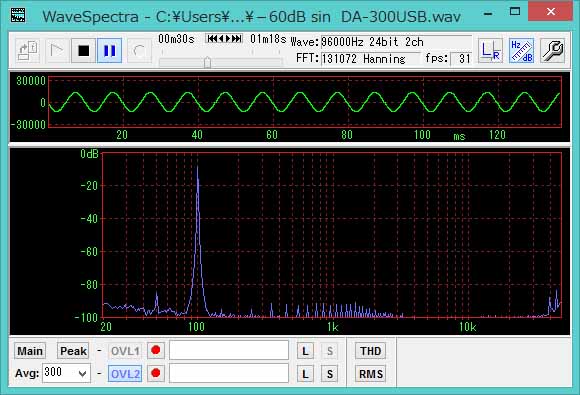Open the L/R channel selection icon
This screenshot has height=395, width=580.
coord(490,51)
